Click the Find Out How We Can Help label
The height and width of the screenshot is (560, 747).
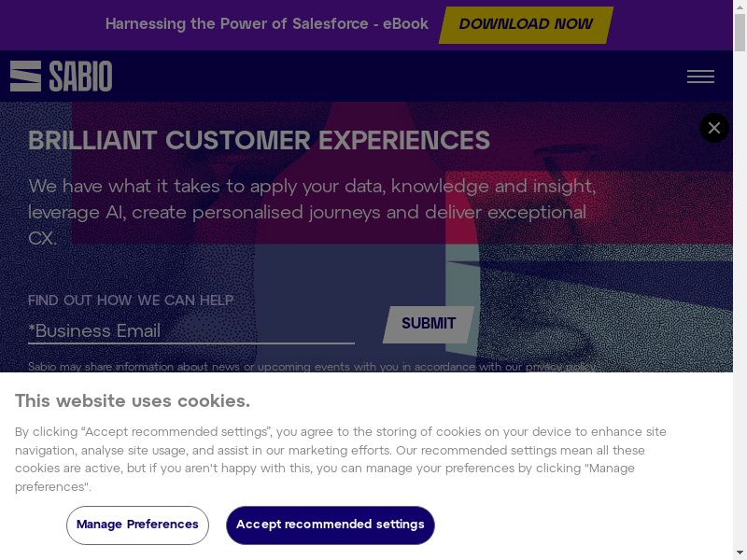pyautogui.click(x=131, y=301)
